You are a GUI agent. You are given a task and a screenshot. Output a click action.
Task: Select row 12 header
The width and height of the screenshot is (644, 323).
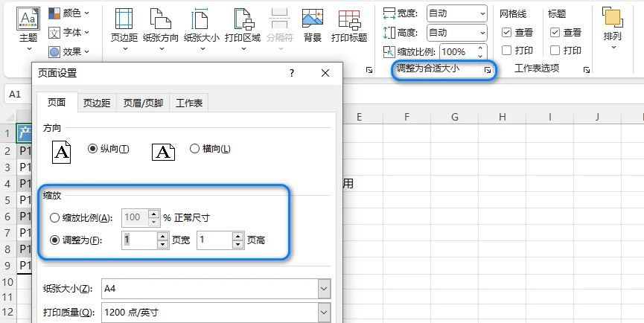point(7,313)
